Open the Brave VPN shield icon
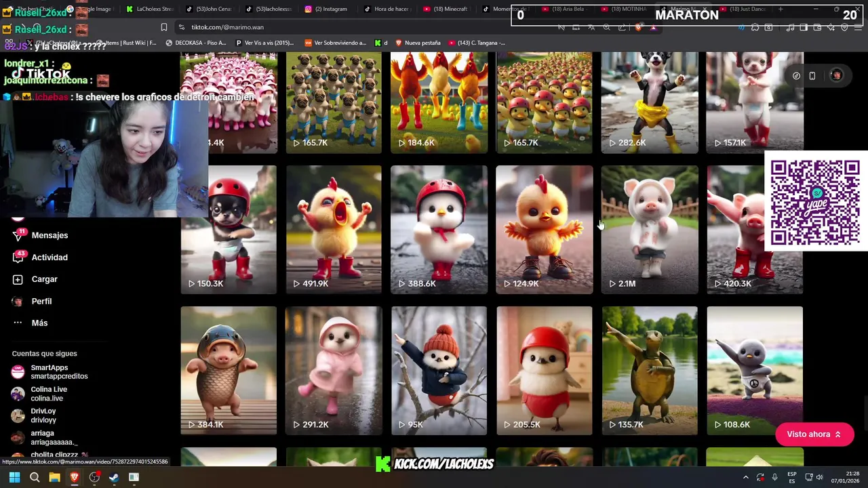The height and width of the screenshot is (488, 868). click(x=844, y=27)
